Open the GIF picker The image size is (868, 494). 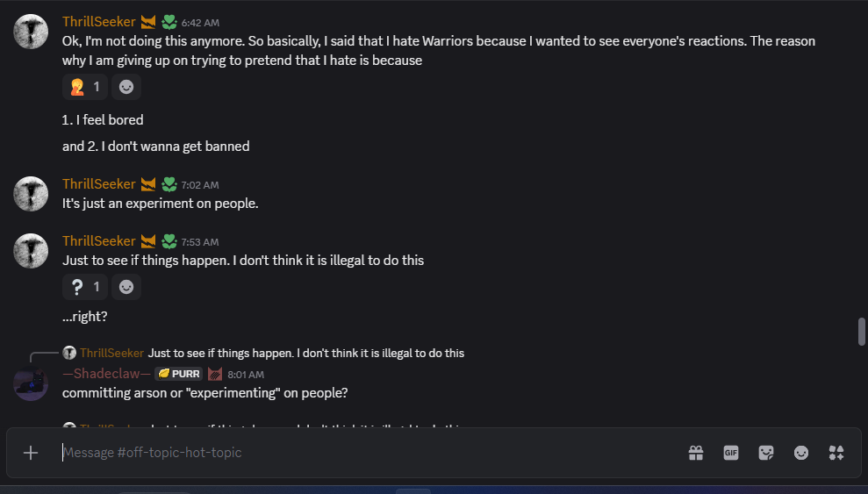click(731, 453)
